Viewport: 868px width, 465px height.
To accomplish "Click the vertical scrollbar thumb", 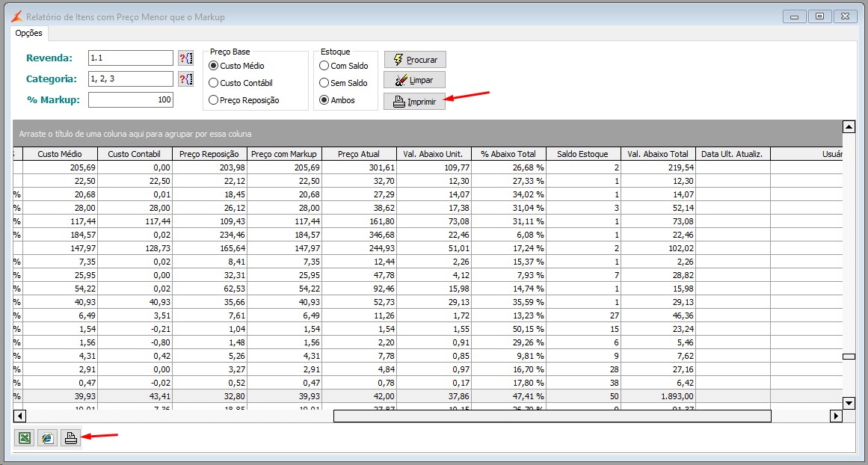I will pyautogui.click(x=849, y=357).
